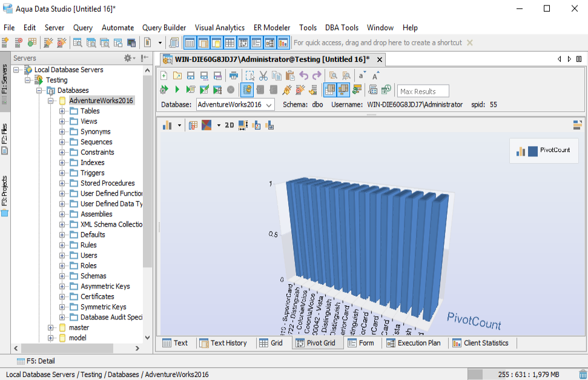
Task: Click the scissors Cut icon
Action: (x=263, y=76)
